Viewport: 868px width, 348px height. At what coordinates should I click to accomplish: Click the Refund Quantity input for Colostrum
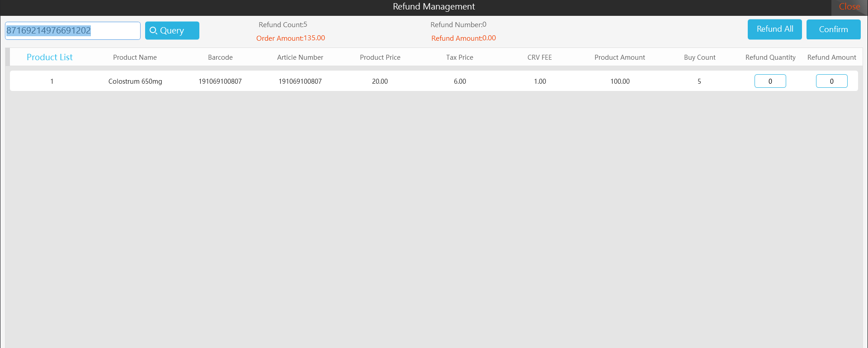770,81
